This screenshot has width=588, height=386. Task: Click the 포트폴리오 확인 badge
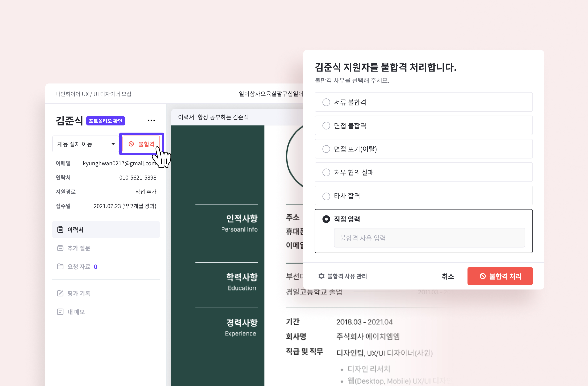click(x=105, y=121)
